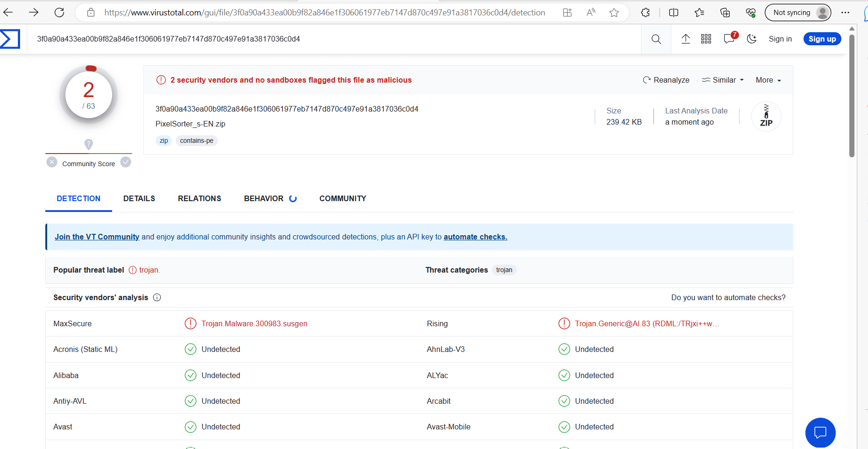The height and width of the screenshot is (449, 868).
Task: Click the file hash search field
Action: pyautogui.click(x=327, y=39)
